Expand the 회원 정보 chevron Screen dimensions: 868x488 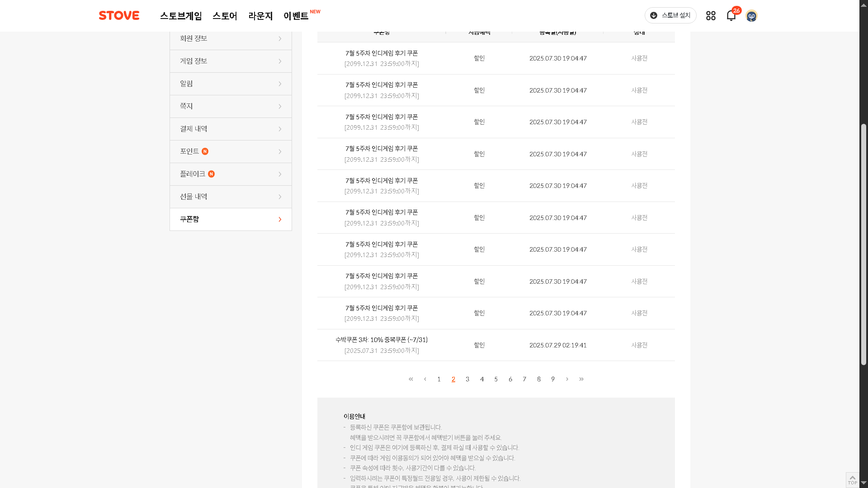click(x=280, y=39)
